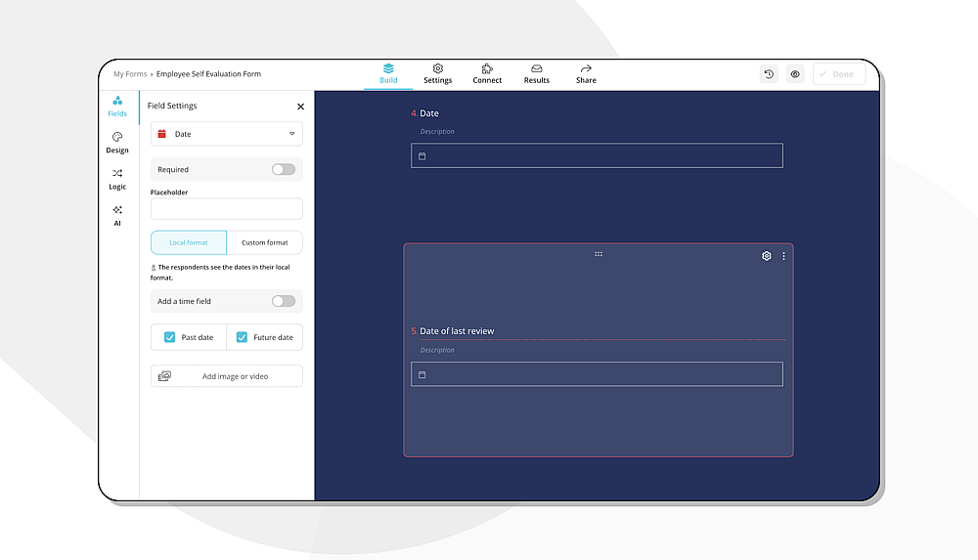Switch to the Build tab
This screenshot has height=560, width=978.
click(388, 73)
